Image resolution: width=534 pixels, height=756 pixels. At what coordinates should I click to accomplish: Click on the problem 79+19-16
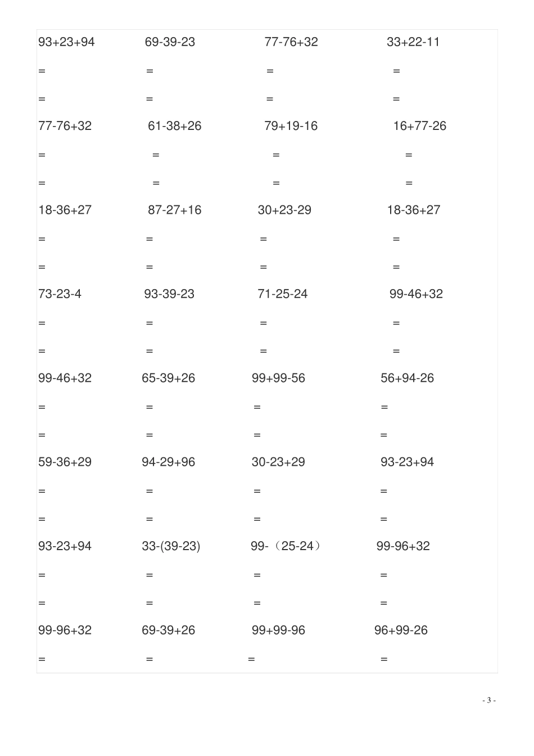(x=291, y=126)
